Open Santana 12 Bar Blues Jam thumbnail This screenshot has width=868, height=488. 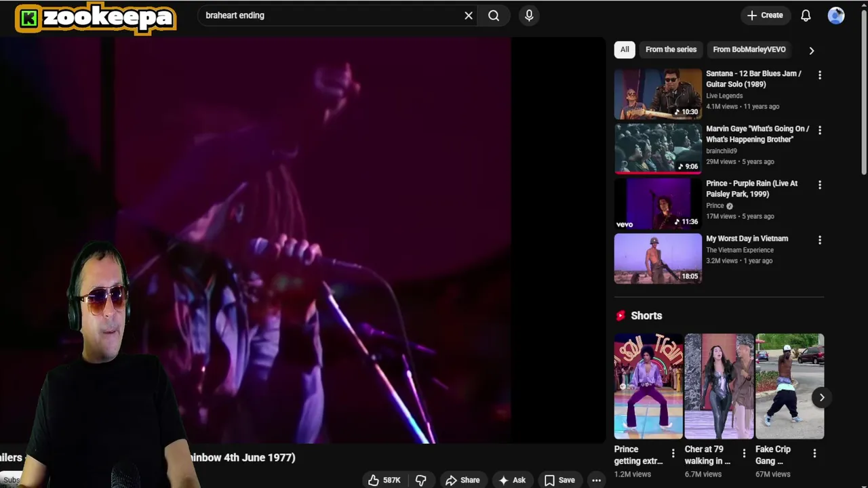pos(658,94)
